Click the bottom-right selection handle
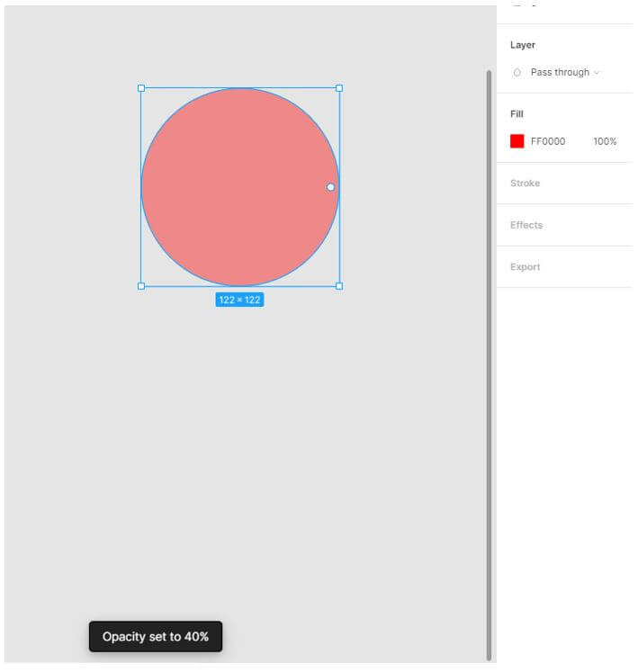Image resolution: width=638 pixels, height=672 pixels. 339,286
